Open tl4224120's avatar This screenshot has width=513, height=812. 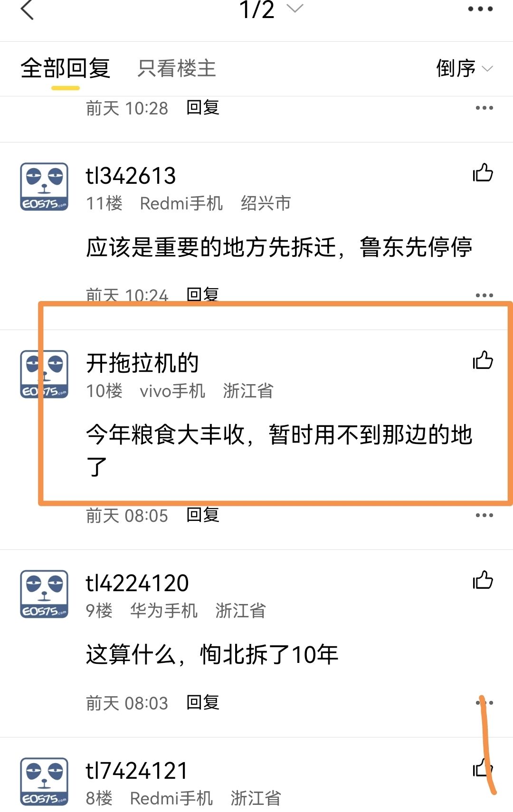[x=44, y=594]
